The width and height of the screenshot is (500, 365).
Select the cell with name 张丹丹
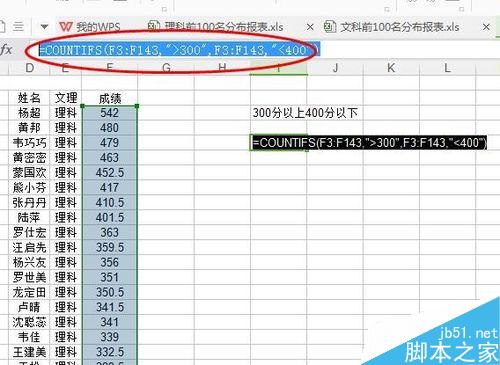(x=29, y=203)
